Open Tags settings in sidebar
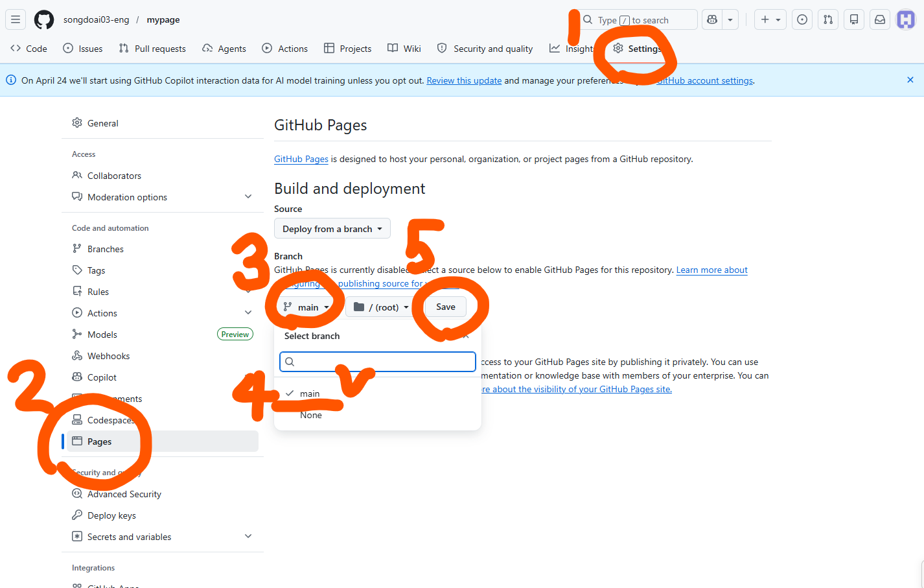924x588 pixels. tap(163, 270)
